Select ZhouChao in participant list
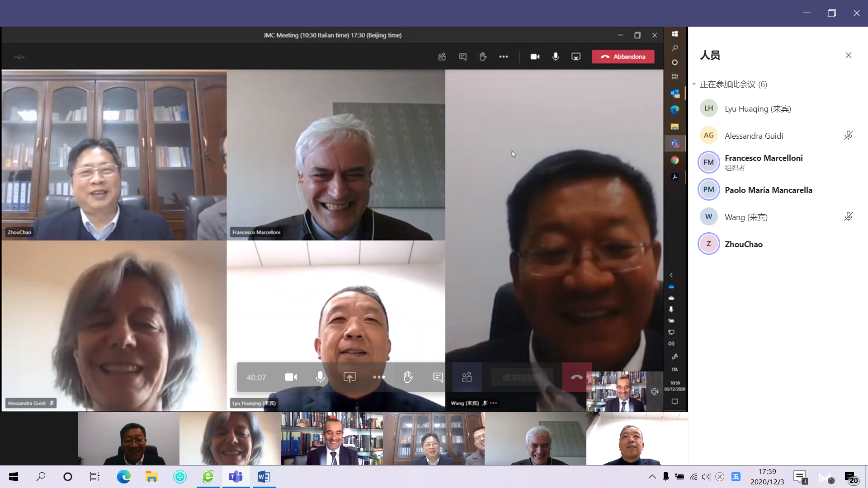 (778, 244)
